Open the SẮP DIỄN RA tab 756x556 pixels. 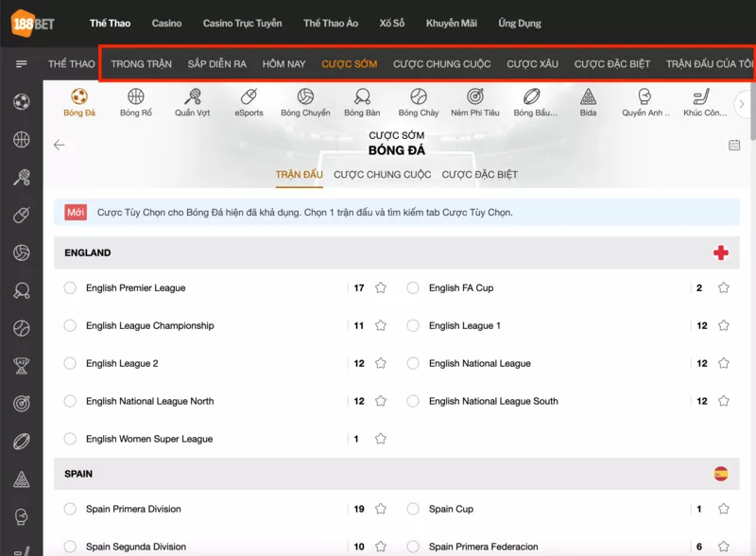(217, 63)
